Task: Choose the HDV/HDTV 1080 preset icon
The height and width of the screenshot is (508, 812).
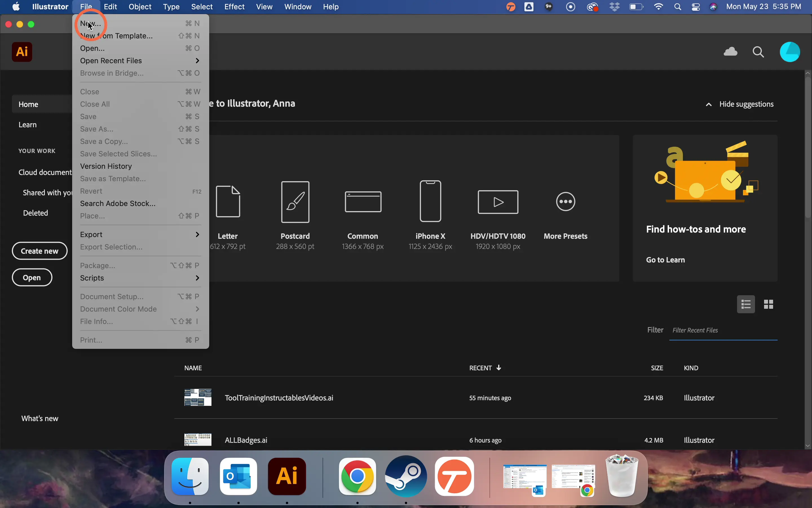Action: (x=498, y=202)
